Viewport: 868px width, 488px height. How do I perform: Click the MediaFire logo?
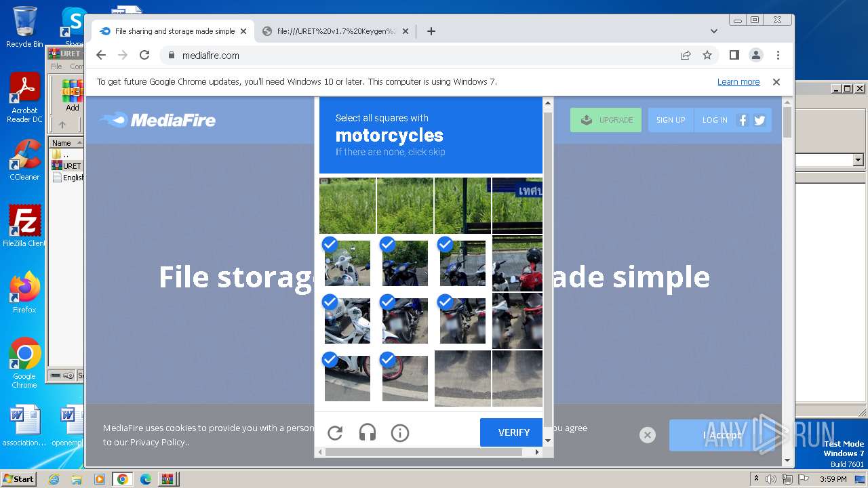click(x=157, y=120)
